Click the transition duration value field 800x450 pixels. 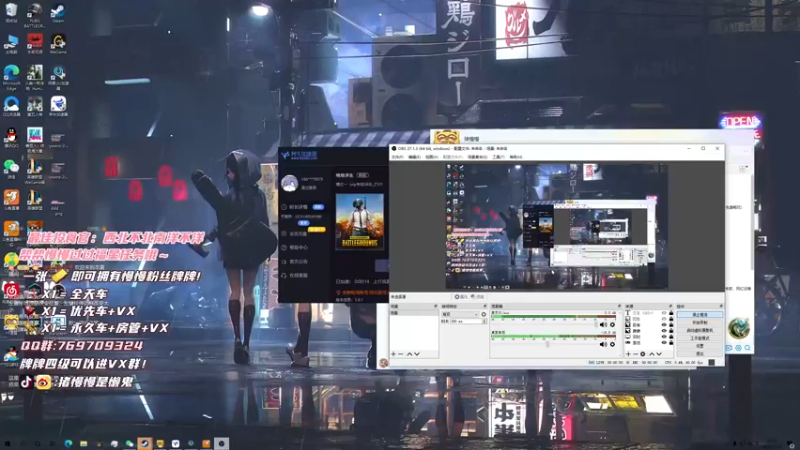click(x=466, y=321)
